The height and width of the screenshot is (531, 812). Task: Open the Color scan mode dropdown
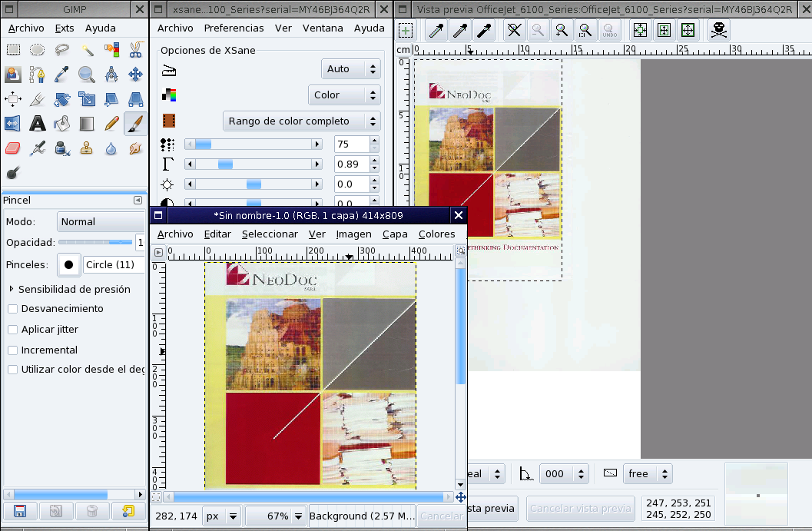[x=345, y=95]
